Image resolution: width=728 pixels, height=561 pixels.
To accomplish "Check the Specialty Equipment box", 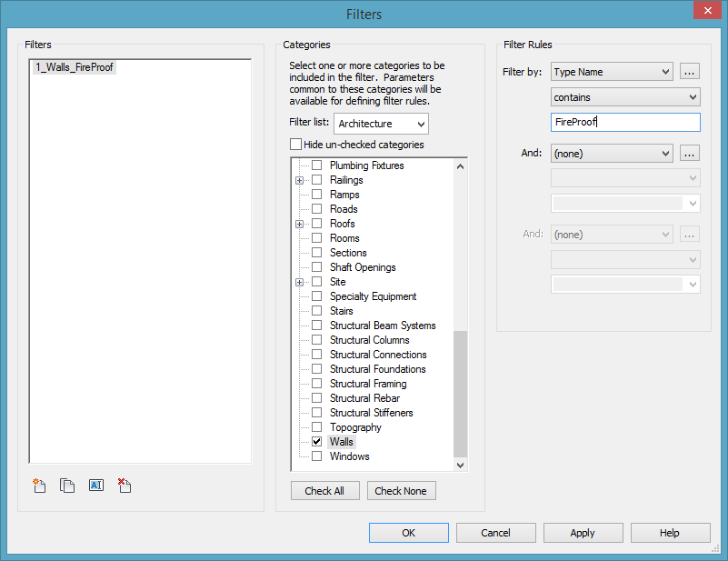I will 316,296.
